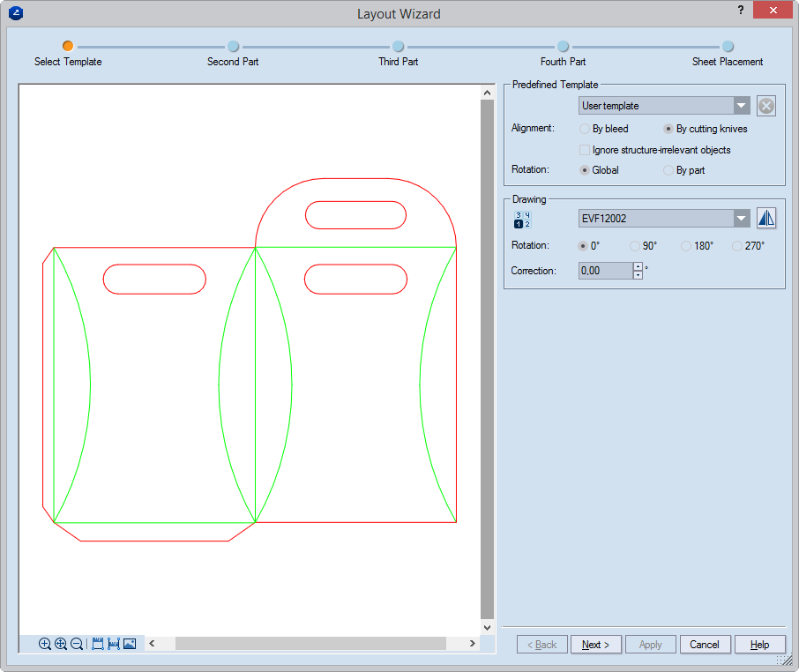The image size is (799, 672).
Task: Select By bleed alignment option
Action: pos(585,129)
